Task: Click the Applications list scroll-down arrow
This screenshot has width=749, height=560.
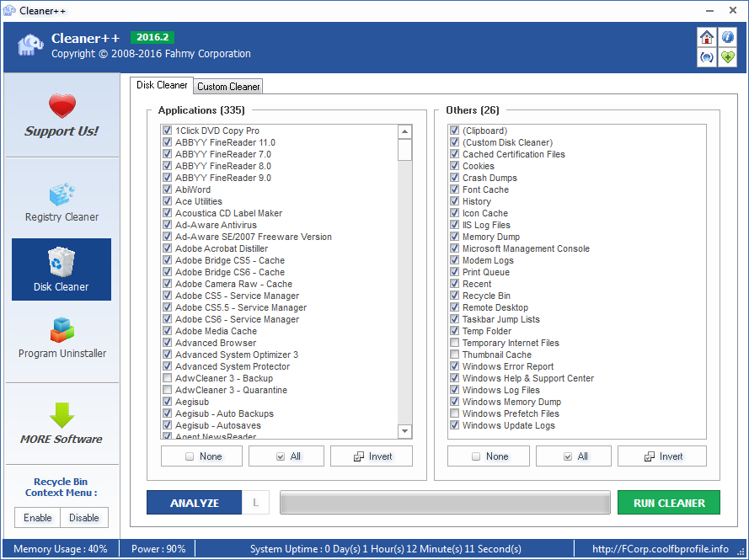Action: tap(404, 431)
